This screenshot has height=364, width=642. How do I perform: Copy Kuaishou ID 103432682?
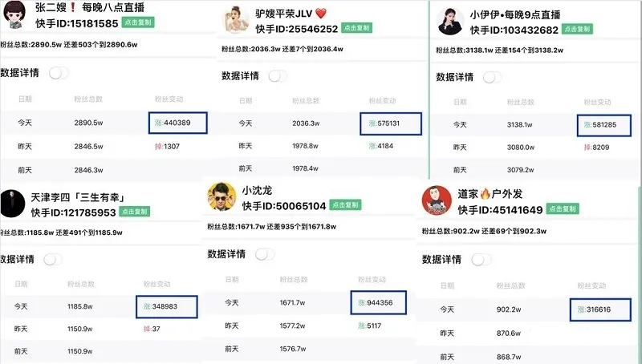577,29
